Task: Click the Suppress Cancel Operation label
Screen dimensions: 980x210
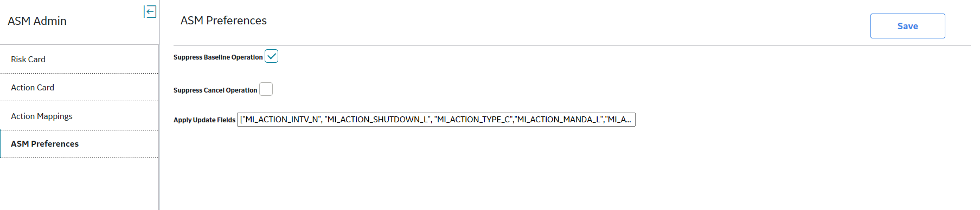Action: pos(215,90)
